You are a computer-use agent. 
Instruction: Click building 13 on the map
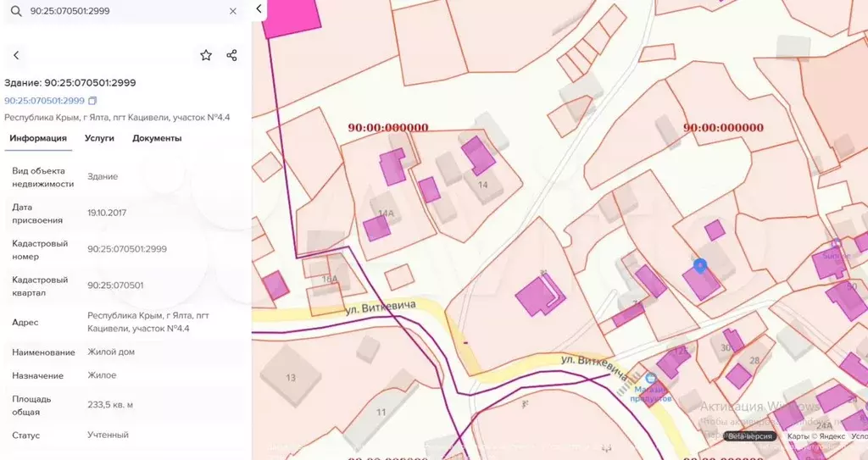click(x=290, y=376)
